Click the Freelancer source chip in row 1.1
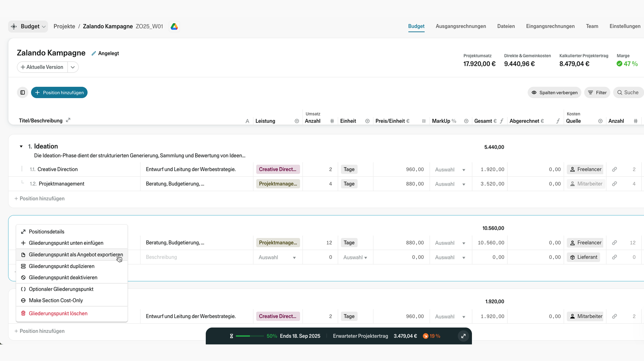 (x=585, y=169)
